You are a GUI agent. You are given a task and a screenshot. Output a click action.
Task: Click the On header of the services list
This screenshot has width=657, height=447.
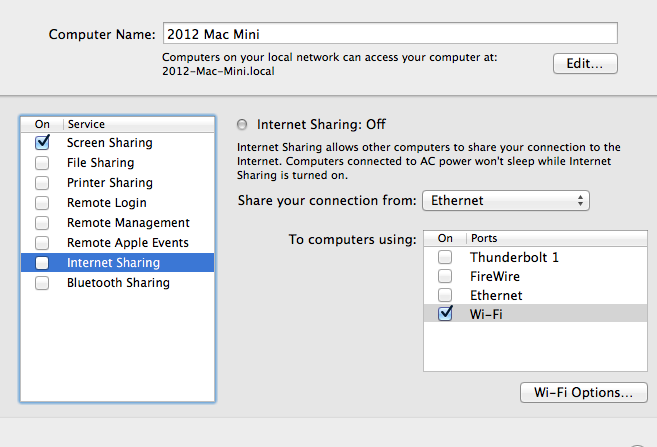pyautogui.click(x=42, y=124)
